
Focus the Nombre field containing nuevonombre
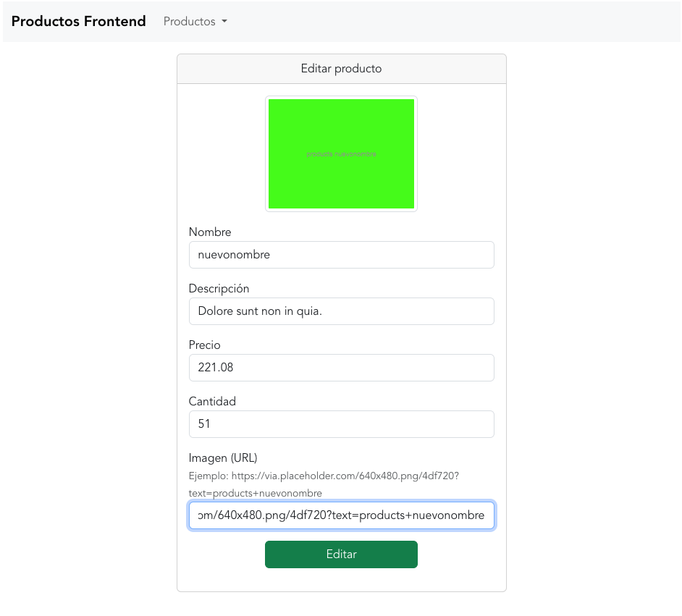click(341, 255)
